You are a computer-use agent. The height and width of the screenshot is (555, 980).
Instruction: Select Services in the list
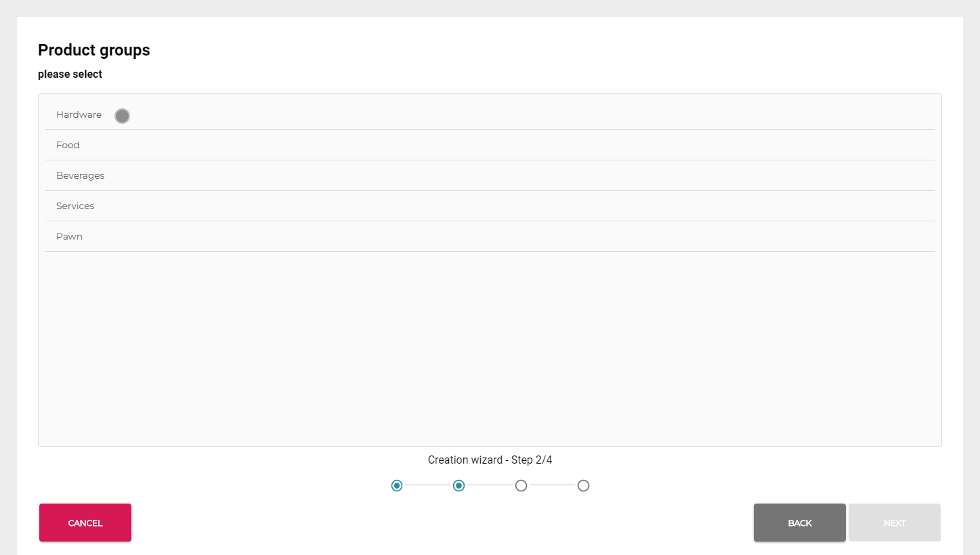[x=75, y=206]
